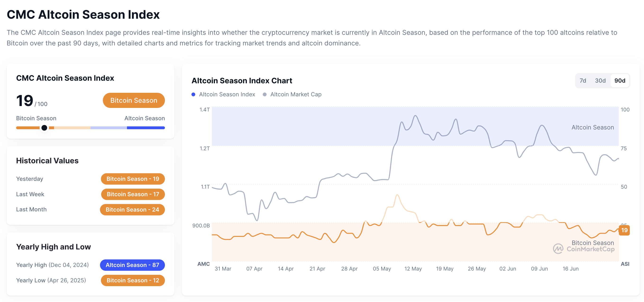Click the 16 Jun date on chart axis

click(x=571, y=269)
